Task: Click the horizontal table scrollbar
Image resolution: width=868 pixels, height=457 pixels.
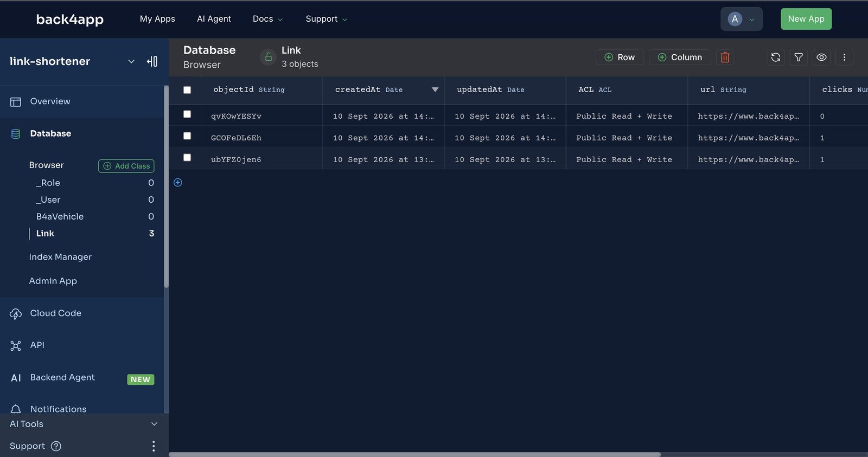Action: (415, 454)
